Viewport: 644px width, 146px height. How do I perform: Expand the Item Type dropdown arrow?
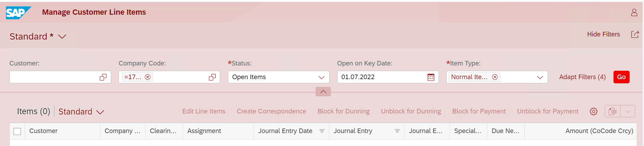(540, 77)
